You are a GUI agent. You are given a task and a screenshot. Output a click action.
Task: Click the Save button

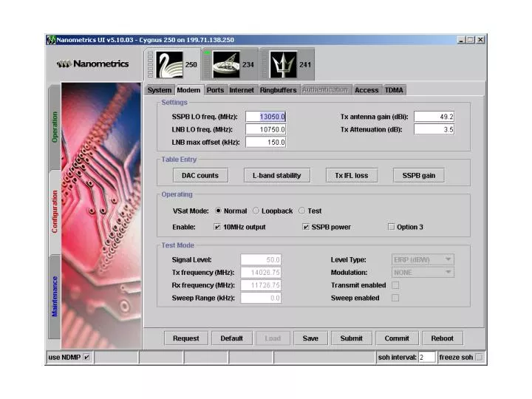click(x=310, y=338)
